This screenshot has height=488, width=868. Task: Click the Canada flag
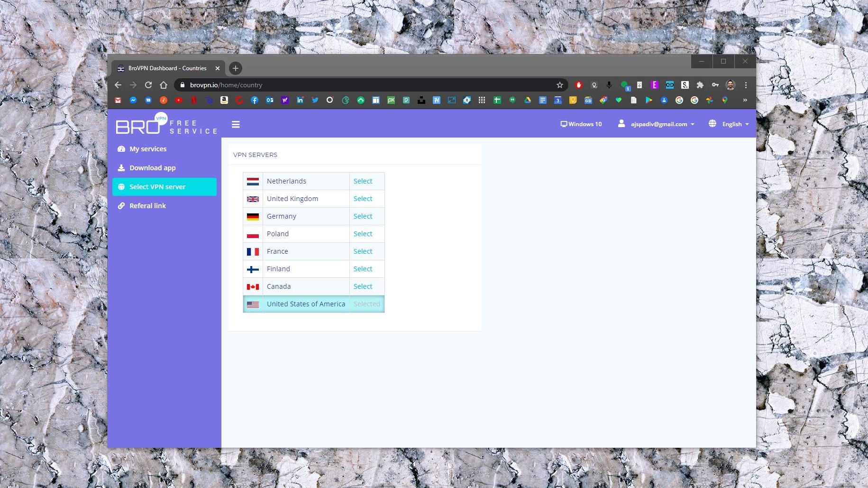pos(253,287)
